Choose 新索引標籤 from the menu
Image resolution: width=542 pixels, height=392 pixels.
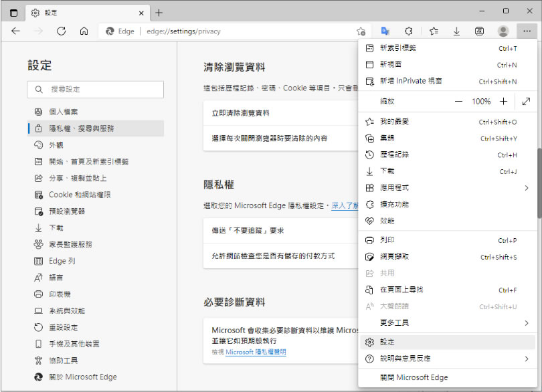[x=447, y=48]
